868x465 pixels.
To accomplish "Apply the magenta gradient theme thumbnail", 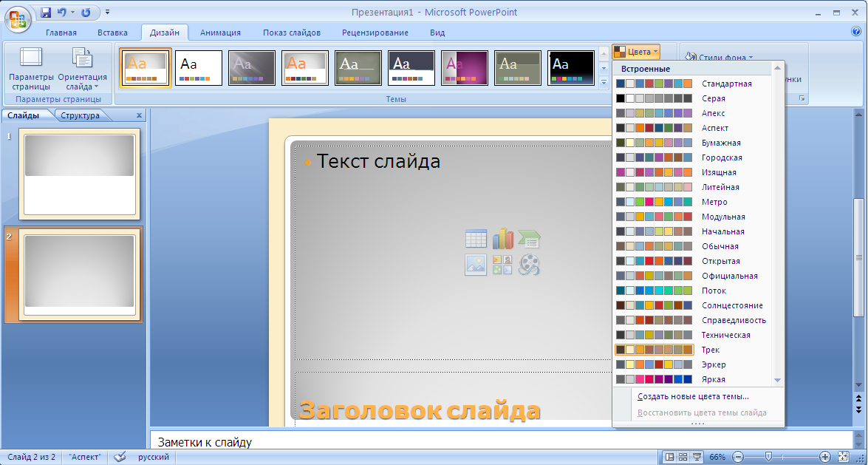I will [x=465, y=68].
